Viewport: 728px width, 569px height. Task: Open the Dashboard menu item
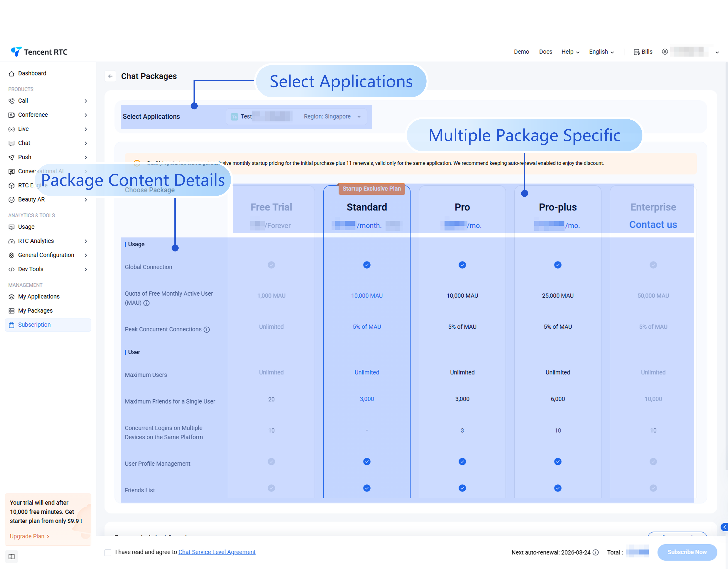point(48,74)
